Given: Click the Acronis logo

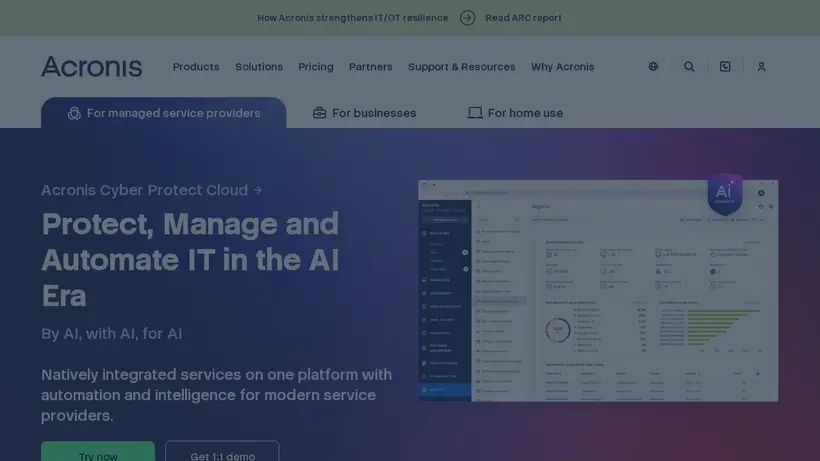Looking at the screenshot, I should click(92, 66).
